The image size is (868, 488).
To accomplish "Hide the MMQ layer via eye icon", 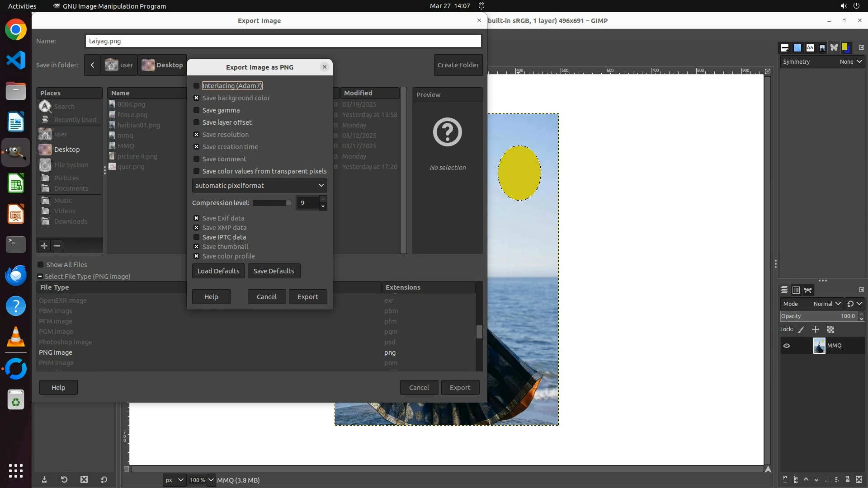I will click(x=787, y=346).
